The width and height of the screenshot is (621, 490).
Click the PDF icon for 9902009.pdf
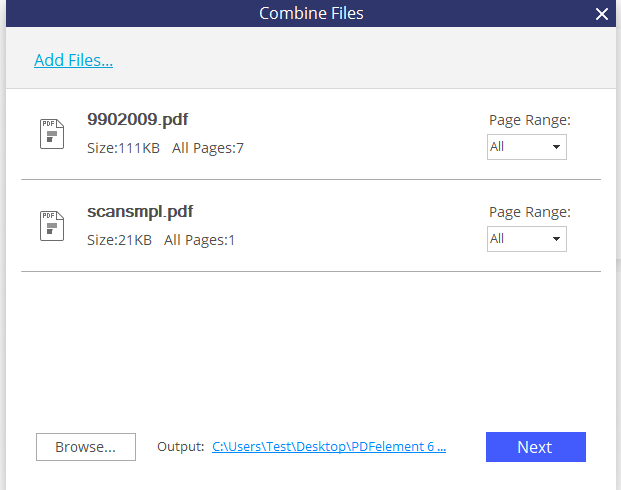[x=52, y=134]
